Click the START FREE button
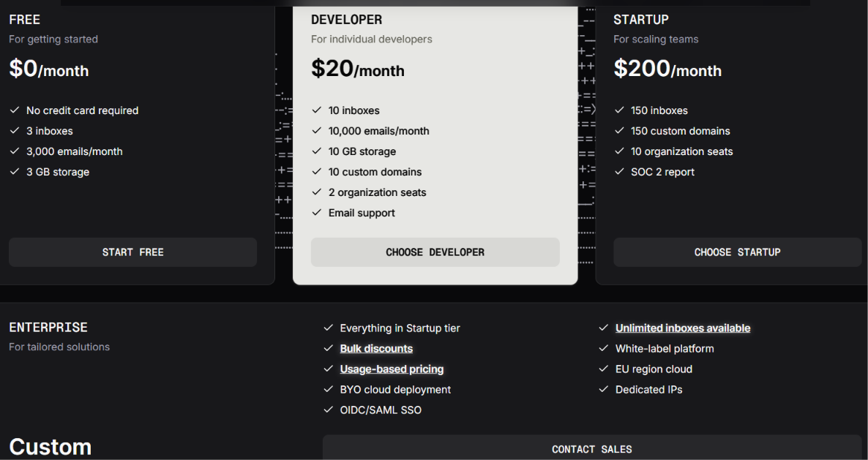 (133, 252)
